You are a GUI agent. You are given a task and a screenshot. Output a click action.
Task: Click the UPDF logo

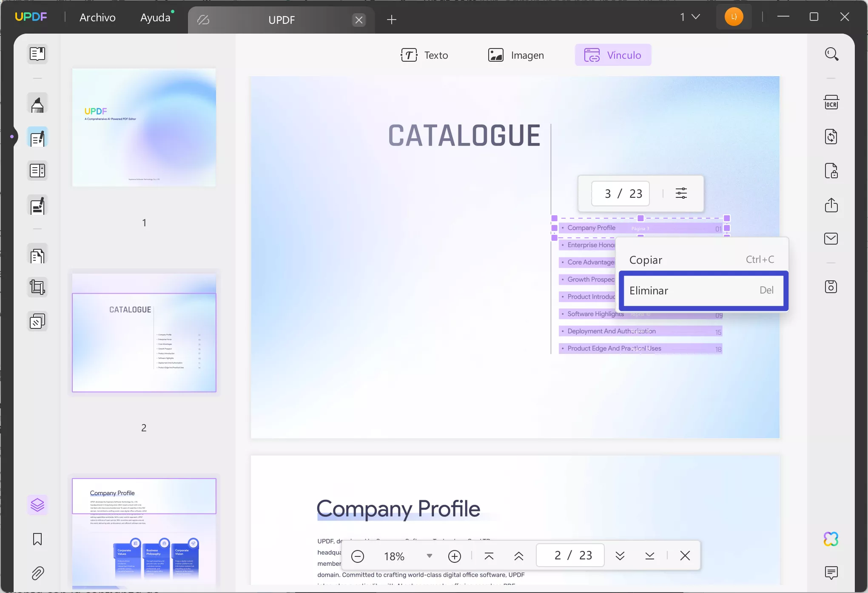click(x=31, y=17)
